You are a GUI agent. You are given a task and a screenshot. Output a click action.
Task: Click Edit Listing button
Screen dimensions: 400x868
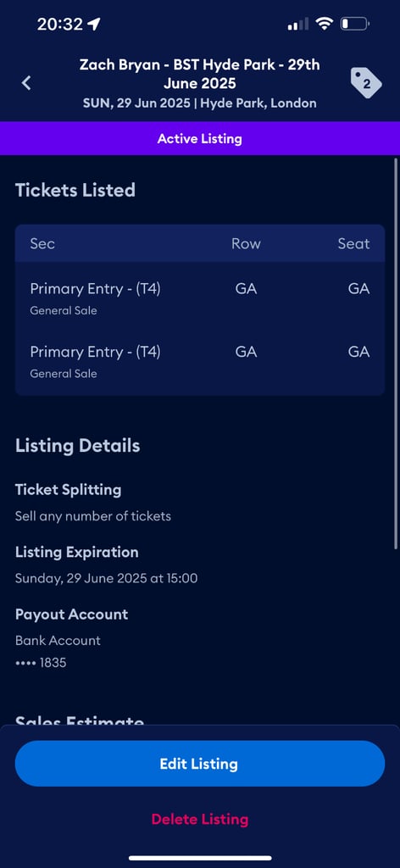(200, 764)
